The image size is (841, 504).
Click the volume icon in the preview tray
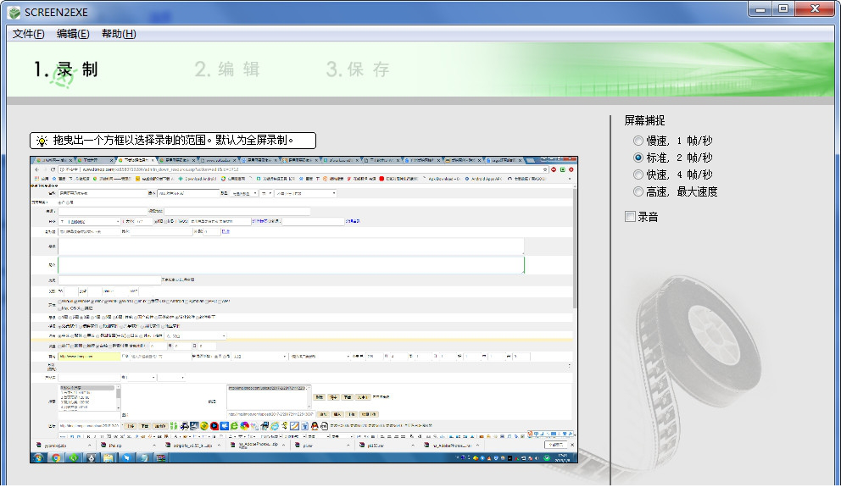coord(536,458)
